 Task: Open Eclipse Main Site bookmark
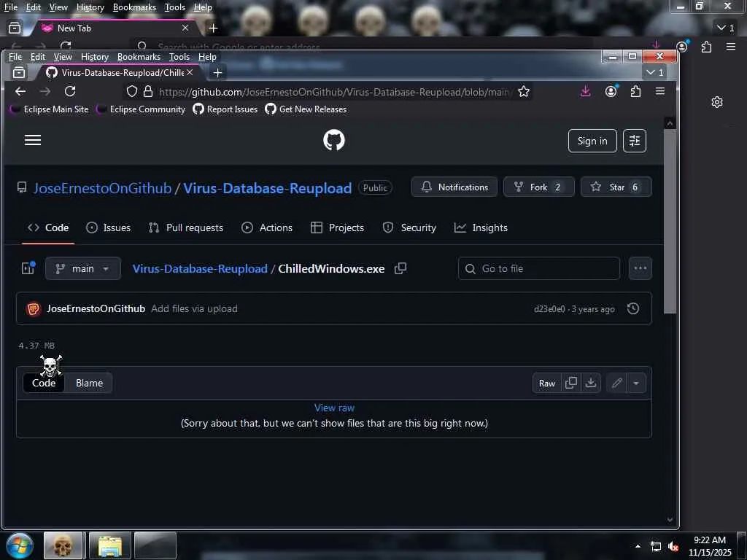tap(50, 109)
